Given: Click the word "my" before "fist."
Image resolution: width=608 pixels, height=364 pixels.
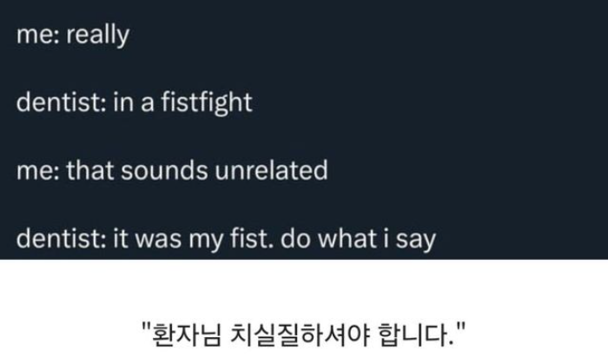Looking at the screenshot, I should 206,241.
